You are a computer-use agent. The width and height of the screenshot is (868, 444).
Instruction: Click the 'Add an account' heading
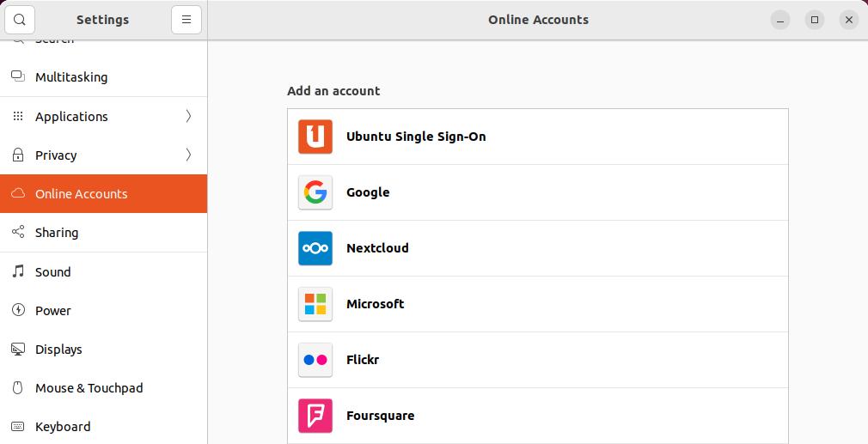(x=333, y=91)
